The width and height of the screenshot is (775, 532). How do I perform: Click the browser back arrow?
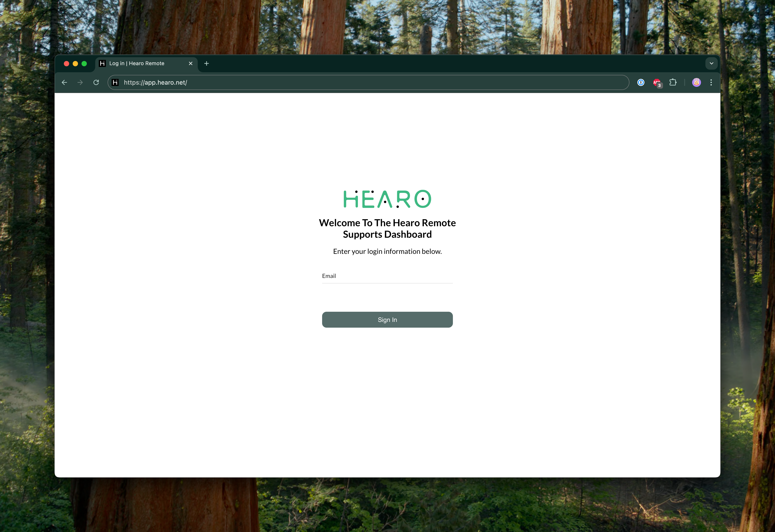[64, 82]
